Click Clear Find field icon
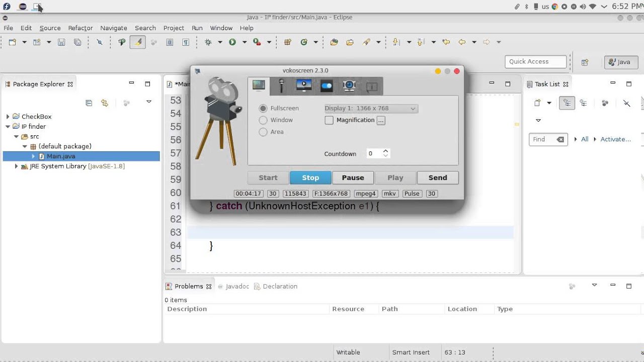The height and width of the screenshot is (362, 644). click(560, 139)
